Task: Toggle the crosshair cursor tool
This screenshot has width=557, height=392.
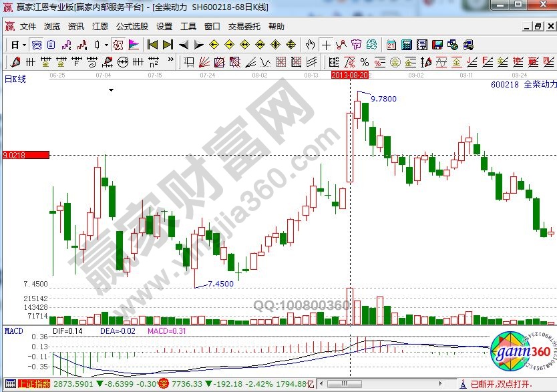Action: tap(326, 45)
